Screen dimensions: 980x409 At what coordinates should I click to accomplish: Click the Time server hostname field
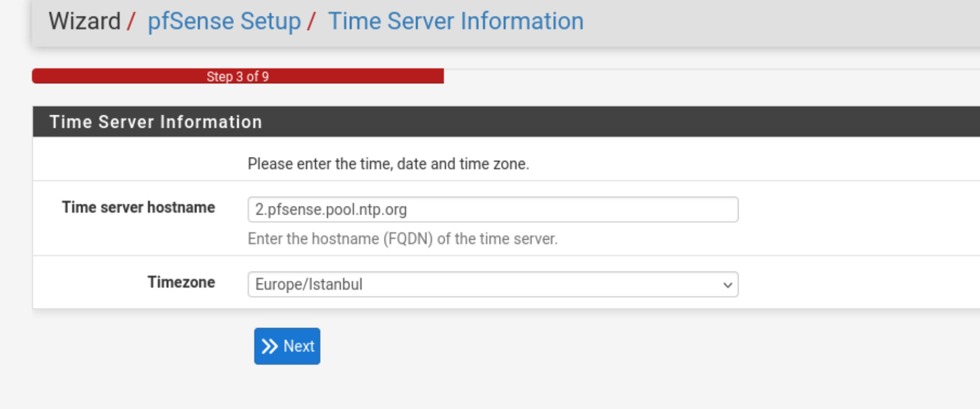[493, 209]
